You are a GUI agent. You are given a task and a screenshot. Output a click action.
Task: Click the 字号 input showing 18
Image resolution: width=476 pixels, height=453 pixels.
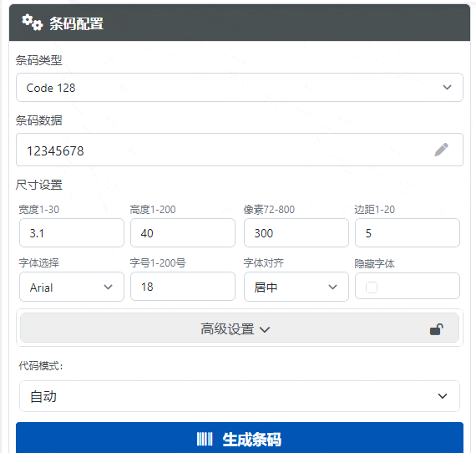(183, 287)
